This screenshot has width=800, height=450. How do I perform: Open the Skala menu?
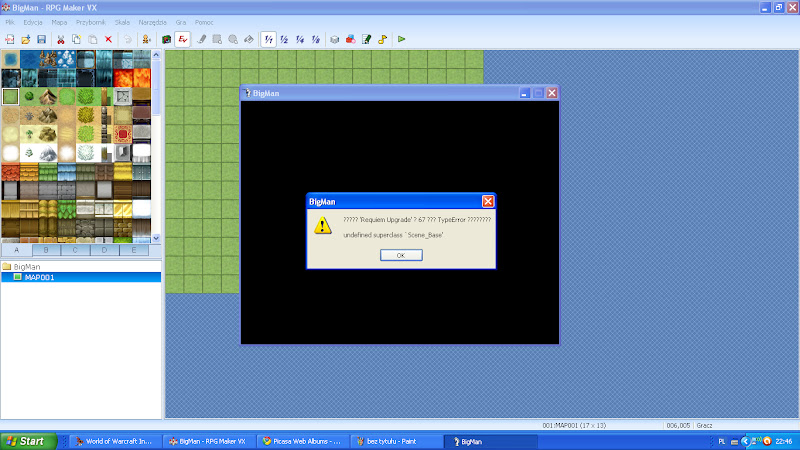[x=122, y=22]
